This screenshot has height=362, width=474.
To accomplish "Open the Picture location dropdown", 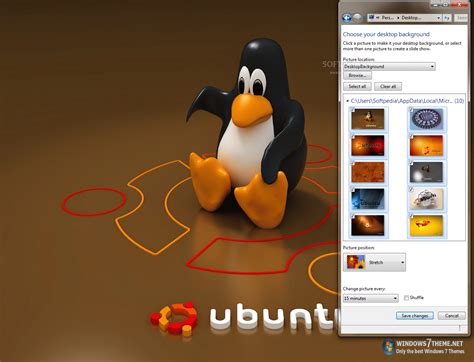I will click(389, 67).
